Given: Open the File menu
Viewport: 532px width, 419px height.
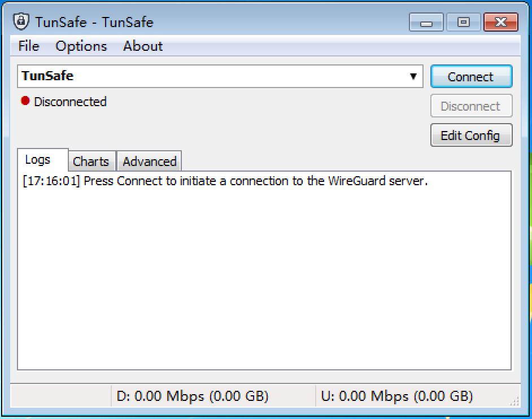Looking at the screenshot, I should [29, 46].
